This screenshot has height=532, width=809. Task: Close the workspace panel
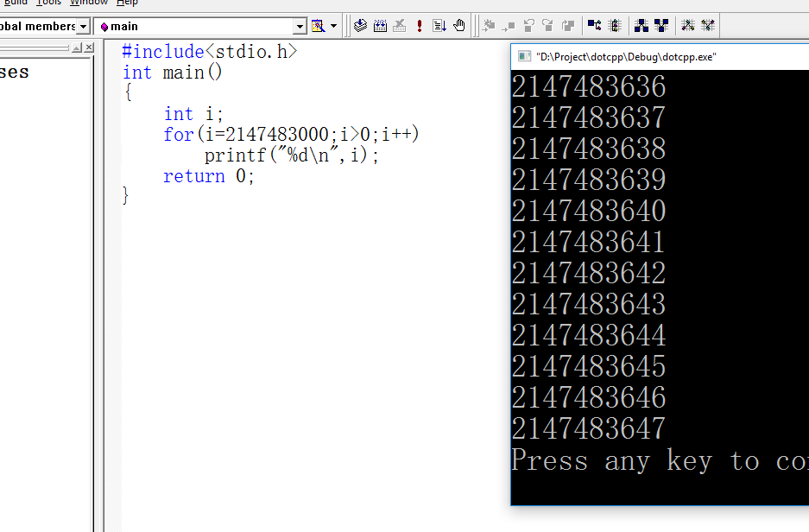point(89,47)
